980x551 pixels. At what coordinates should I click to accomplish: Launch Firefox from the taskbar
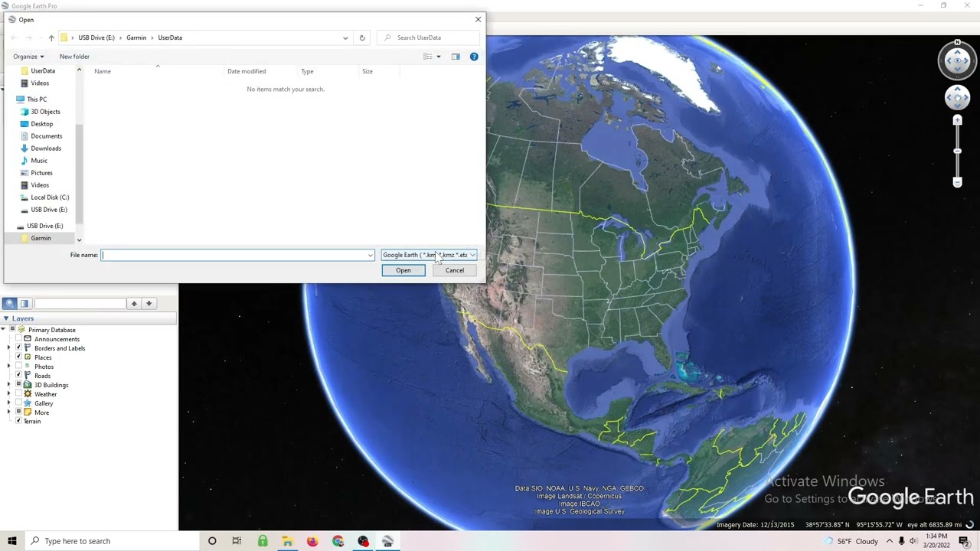point(312,541)
